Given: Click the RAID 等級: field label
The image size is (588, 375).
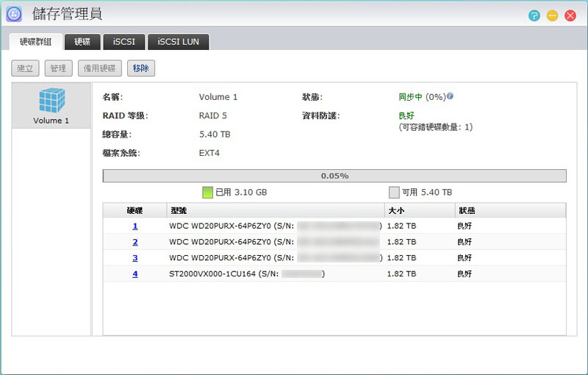Looking at the screenshot, I should (125, 115).
